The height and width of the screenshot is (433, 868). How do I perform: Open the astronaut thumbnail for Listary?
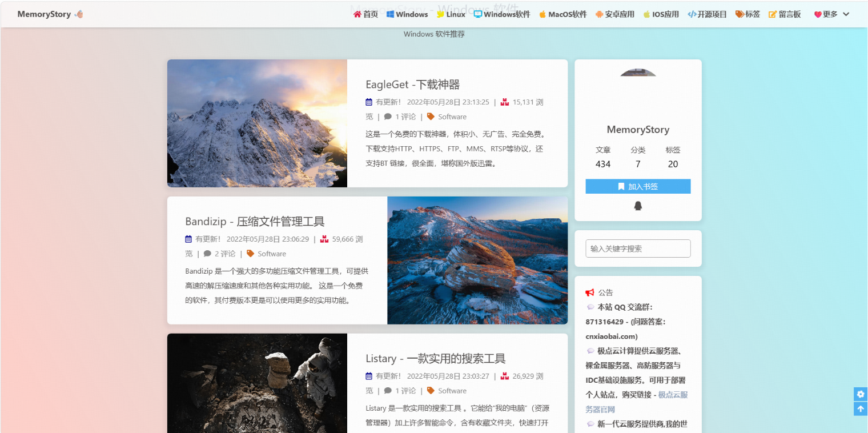[257, 383]
